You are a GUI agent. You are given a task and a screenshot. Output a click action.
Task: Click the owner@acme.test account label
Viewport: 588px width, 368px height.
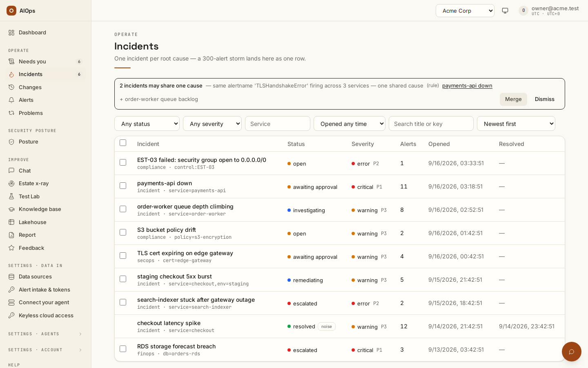(x=555, y=8)
